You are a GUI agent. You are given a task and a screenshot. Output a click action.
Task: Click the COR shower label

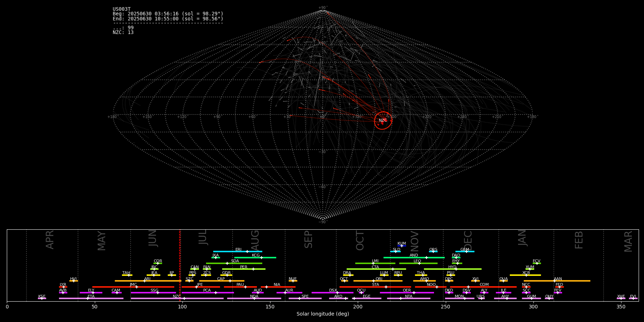pyautogui.click(x=158, y=261)
